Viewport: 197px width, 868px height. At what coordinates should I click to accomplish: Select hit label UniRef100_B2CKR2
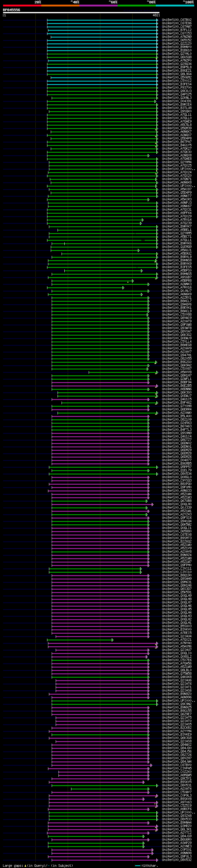coord(177,728)
